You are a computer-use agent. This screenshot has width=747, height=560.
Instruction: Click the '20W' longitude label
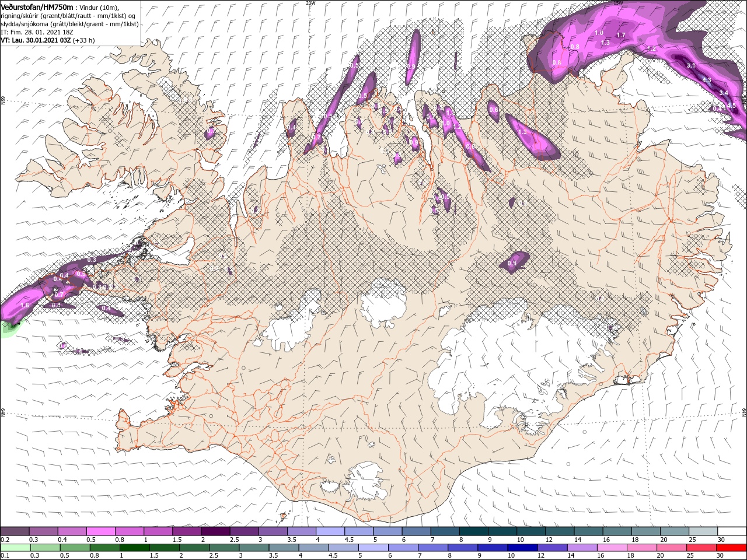tap(310, 3)
